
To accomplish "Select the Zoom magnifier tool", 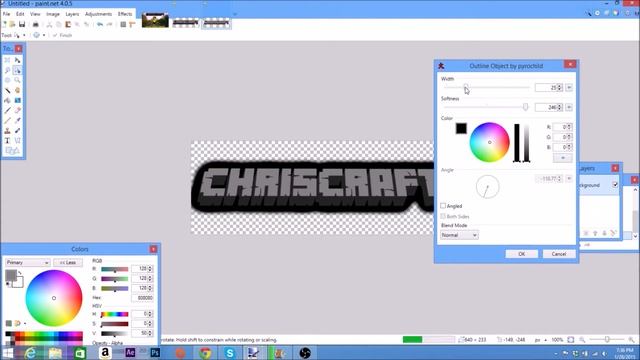I will 17,80.
